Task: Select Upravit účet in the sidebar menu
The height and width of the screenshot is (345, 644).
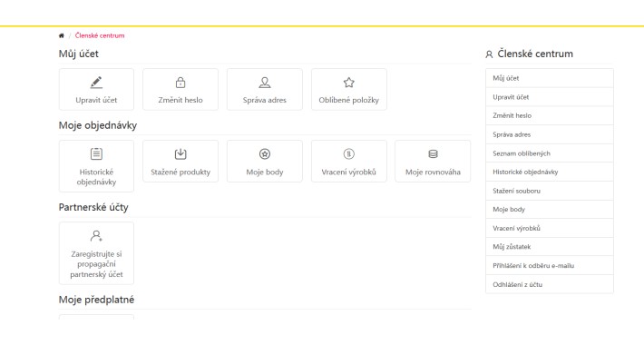Action: coord(550,97)
